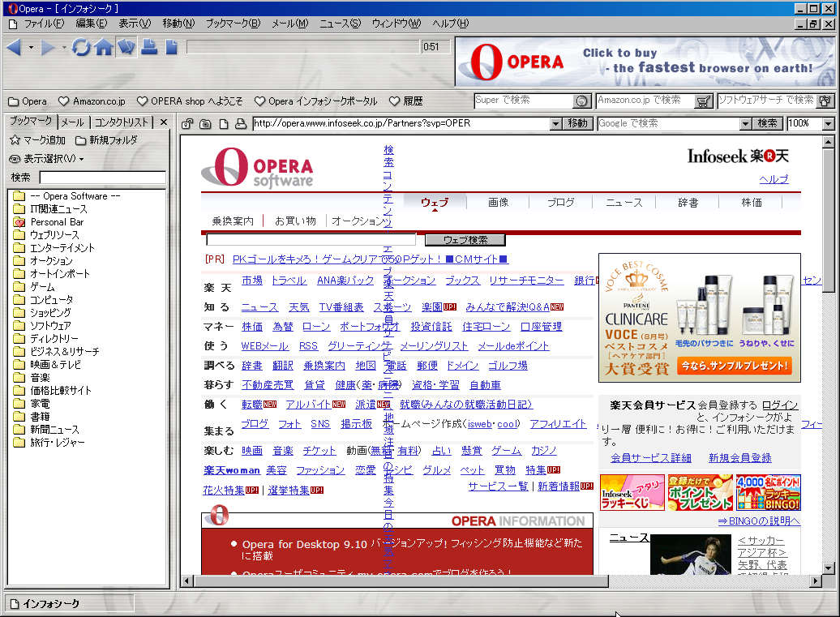Click the Web search button on page

point(465,240)
